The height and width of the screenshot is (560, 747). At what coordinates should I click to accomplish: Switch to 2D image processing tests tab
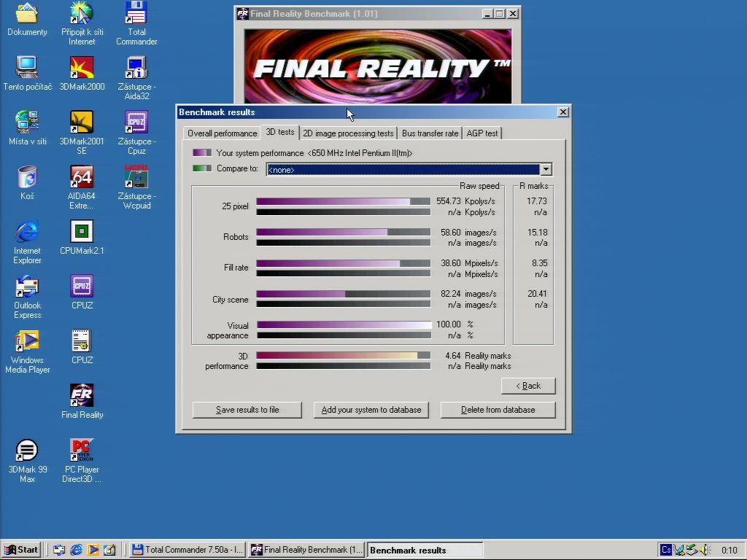(348, 133)
